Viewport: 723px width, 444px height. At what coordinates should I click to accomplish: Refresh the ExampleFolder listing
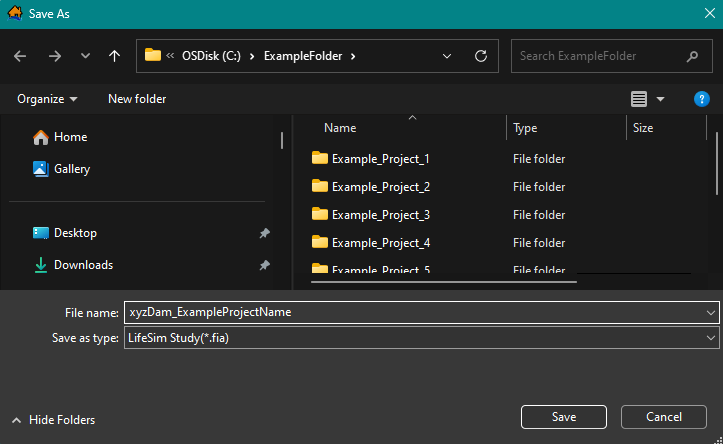(x=480, y=56)
